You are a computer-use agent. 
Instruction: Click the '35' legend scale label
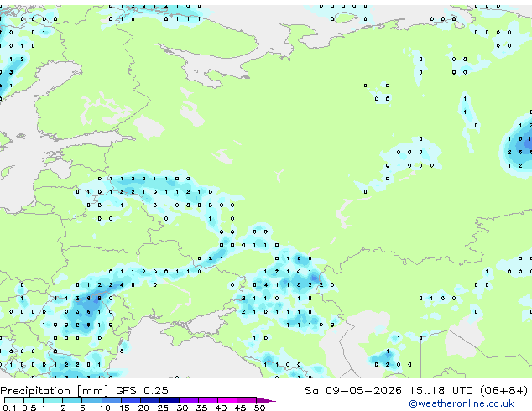201,408
